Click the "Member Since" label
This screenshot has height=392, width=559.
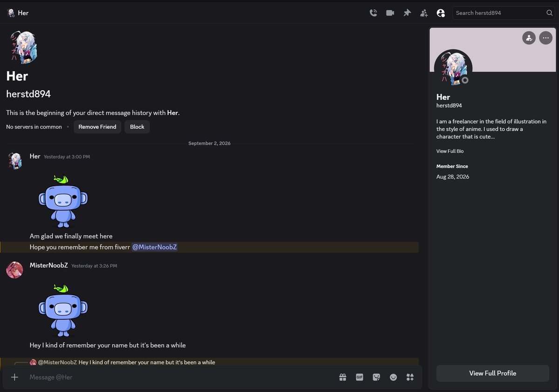click(x=452, y=166)
